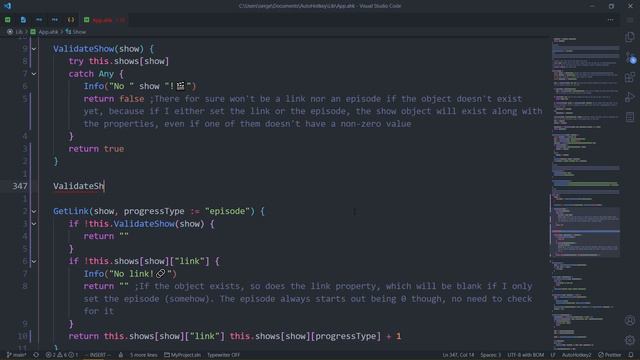The height and width of the screenshot is (360, 640).
Task: Open the errors and warnings counter
Action: (62, 355)
